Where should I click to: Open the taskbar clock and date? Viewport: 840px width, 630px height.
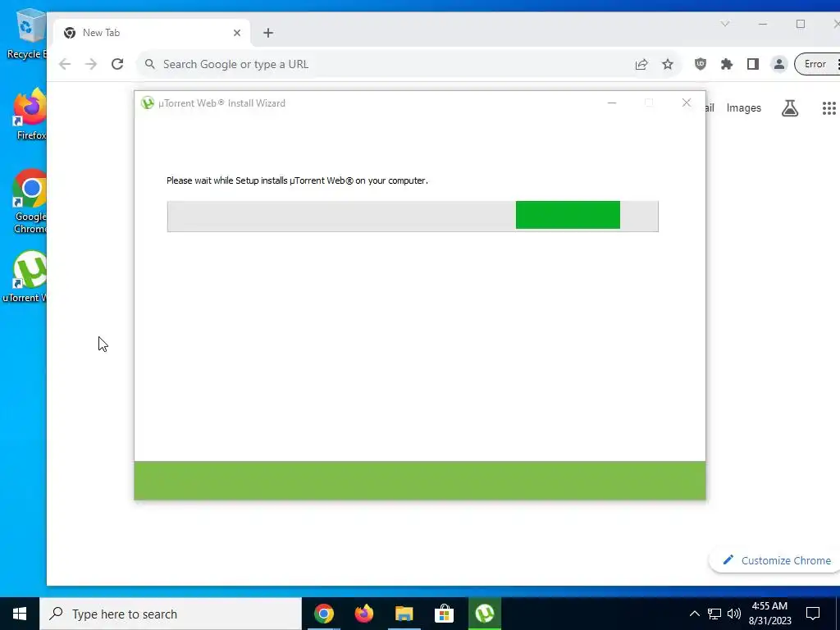point(769,614)
